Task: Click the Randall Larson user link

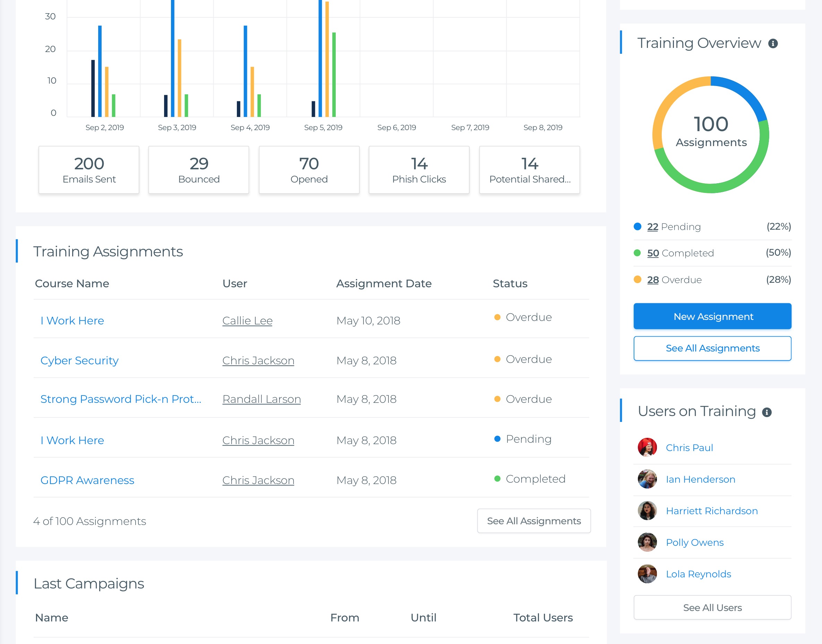Action: pos(262,399)
